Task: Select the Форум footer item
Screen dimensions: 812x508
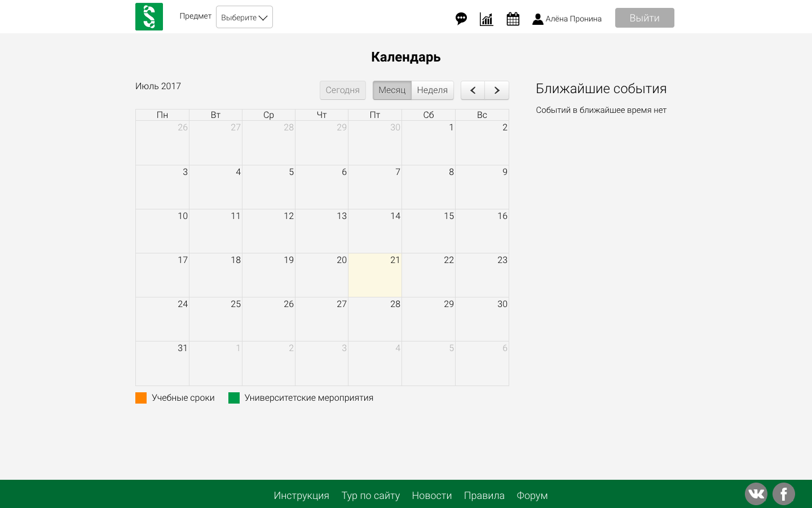Action: coord(532,496)
